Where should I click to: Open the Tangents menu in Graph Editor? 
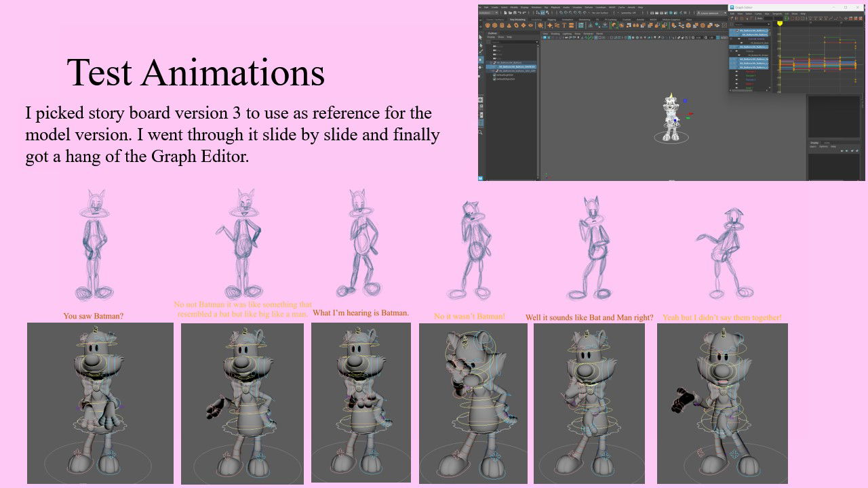(x=776, y=13)
